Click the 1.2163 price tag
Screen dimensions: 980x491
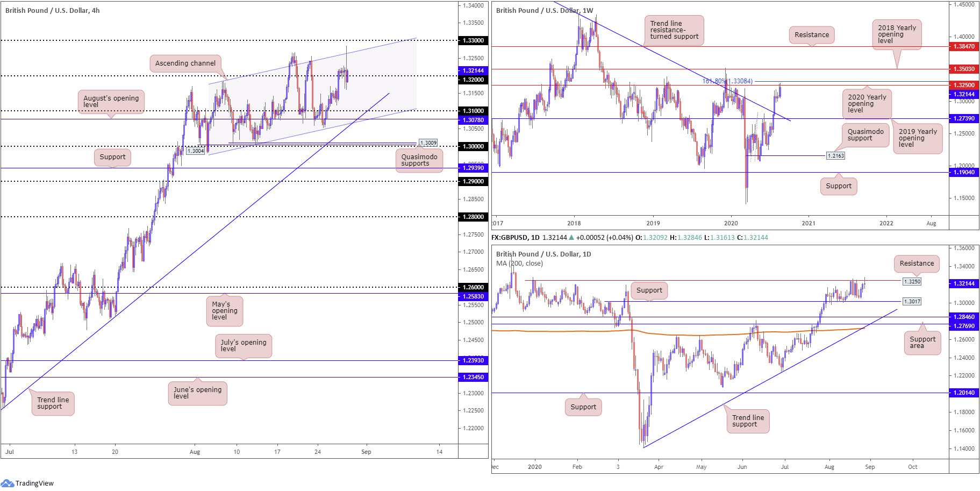pos(835,155)
